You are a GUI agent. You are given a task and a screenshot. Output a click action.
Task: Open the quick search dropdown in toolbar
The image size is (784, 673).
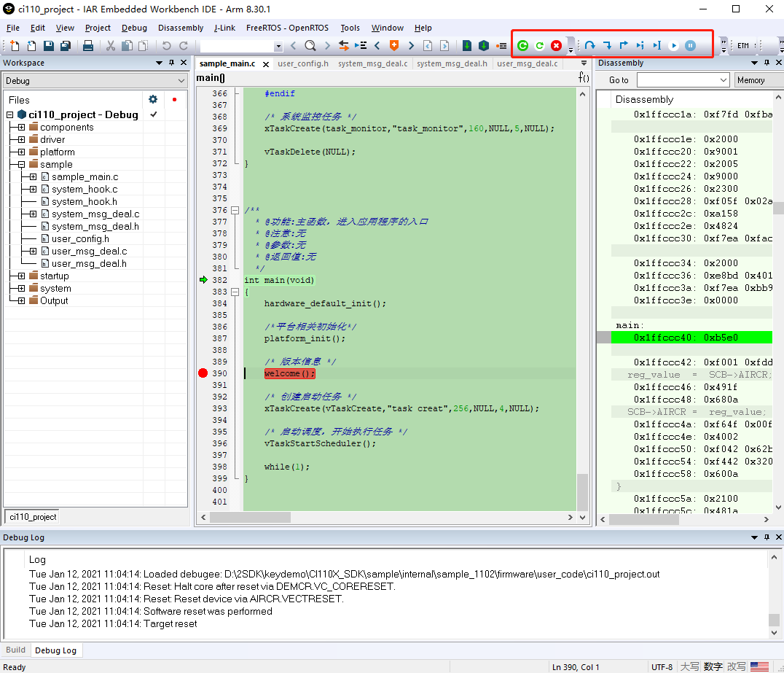click(278, 46)
